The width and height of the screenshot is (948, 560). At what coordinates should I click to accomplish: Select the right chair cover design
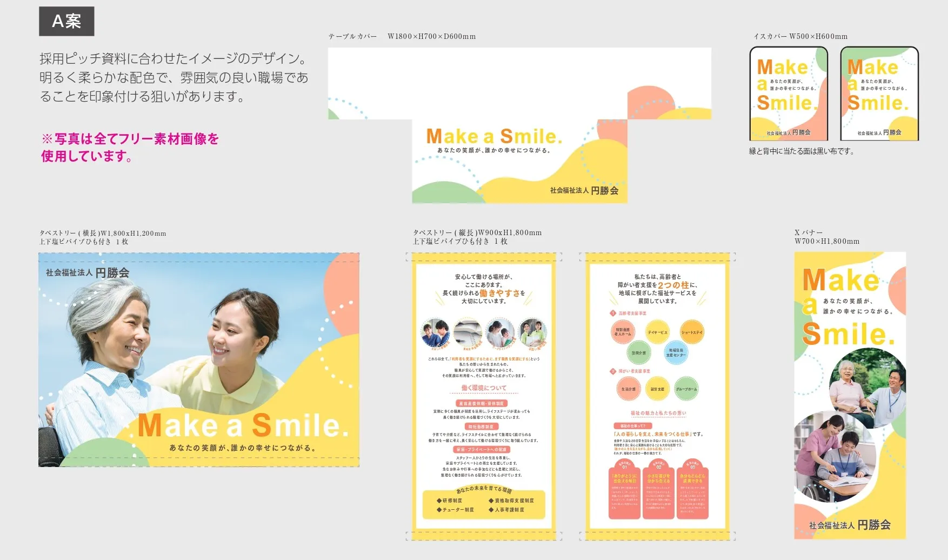click(879, 94)
